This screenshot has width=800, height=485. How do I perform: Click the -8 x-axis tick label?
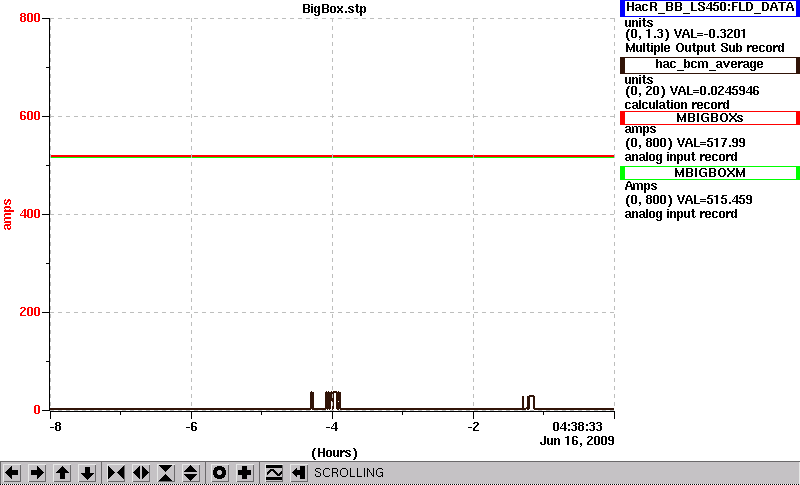(55, 427)
